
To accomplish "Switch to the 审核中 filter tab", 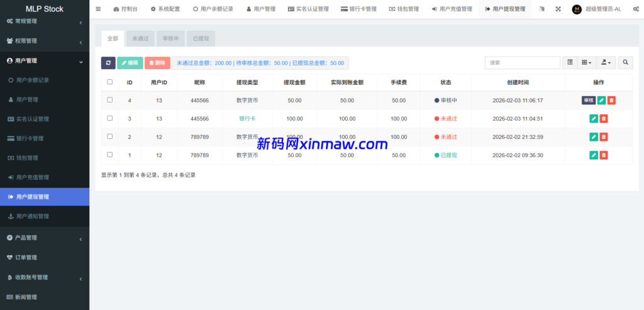I will coord(170,38).
